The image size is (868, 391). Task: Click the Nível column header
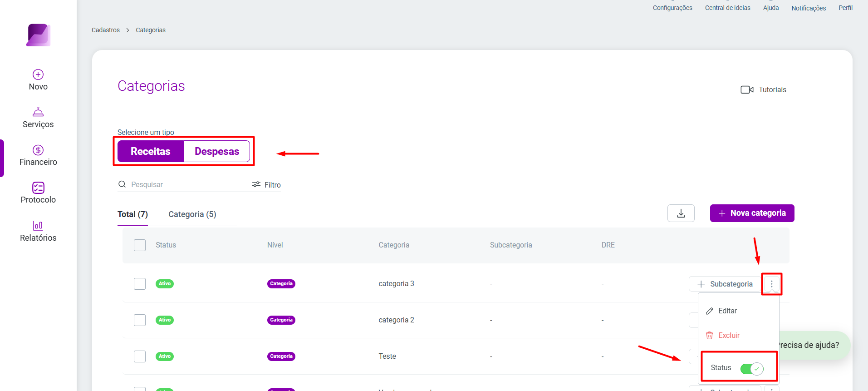click(x=275, y=245)
